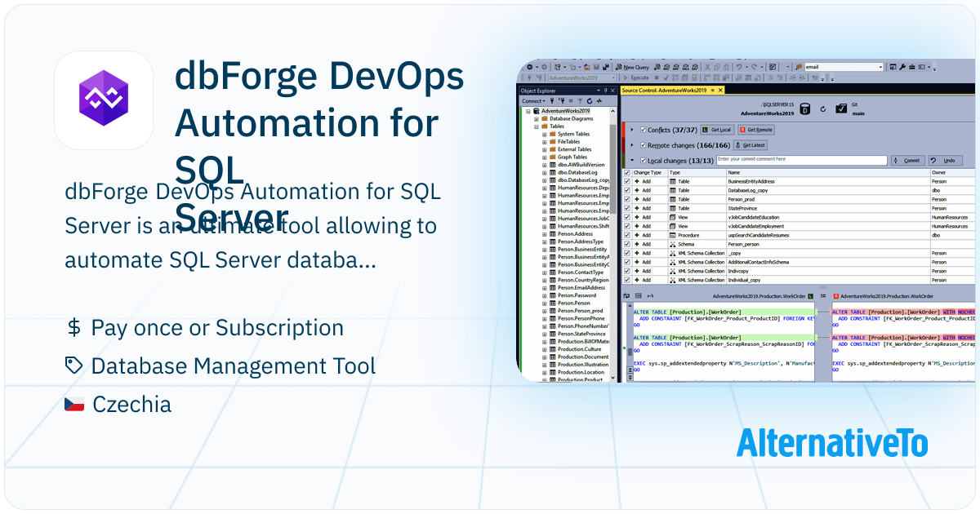Uncheck the StateProvince row checkbox
980x514 pixels.
(626, 208)
